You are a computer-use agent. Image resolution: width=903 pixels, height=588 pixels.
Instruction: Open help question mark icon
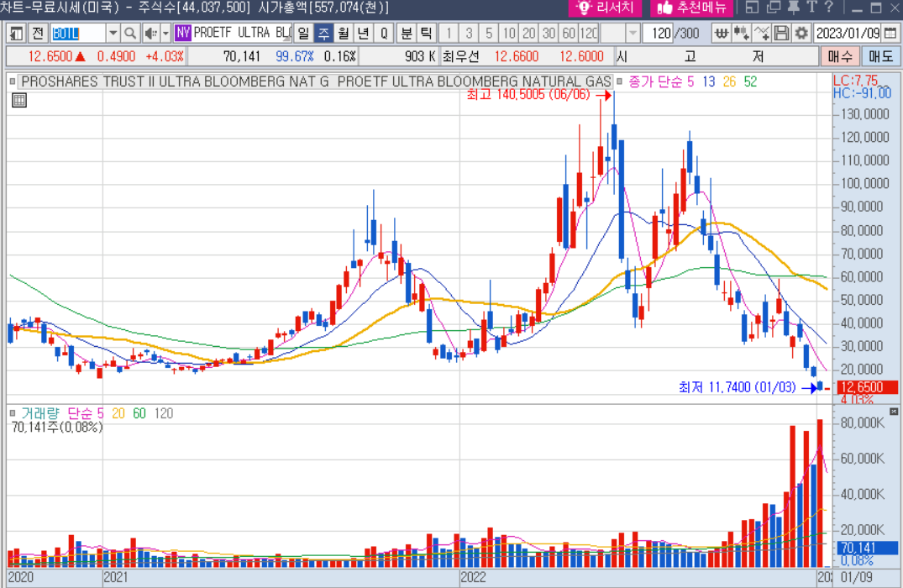829,8
